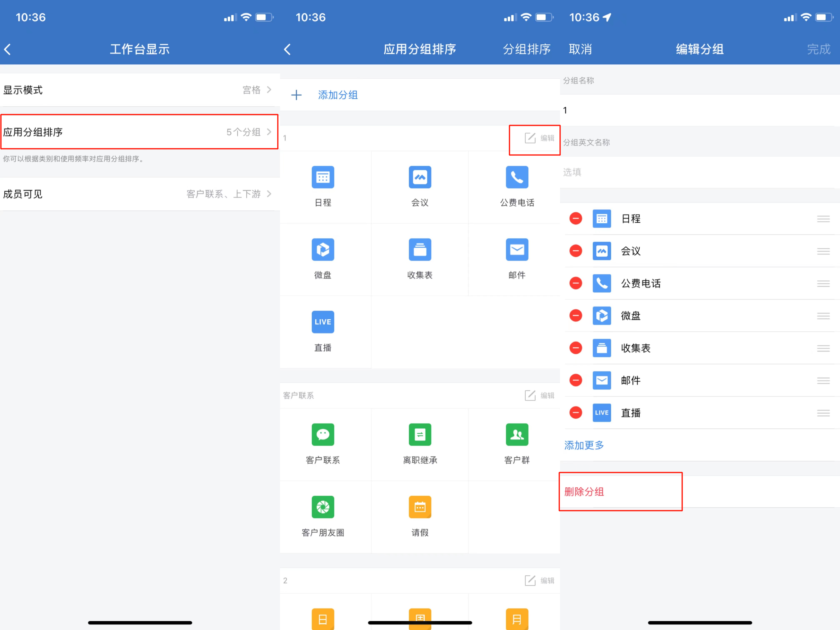840x630 pixels.
Task: Tap the reorder handle on the 日程 row
Action: pyautogui.click(x=823, y=219)
